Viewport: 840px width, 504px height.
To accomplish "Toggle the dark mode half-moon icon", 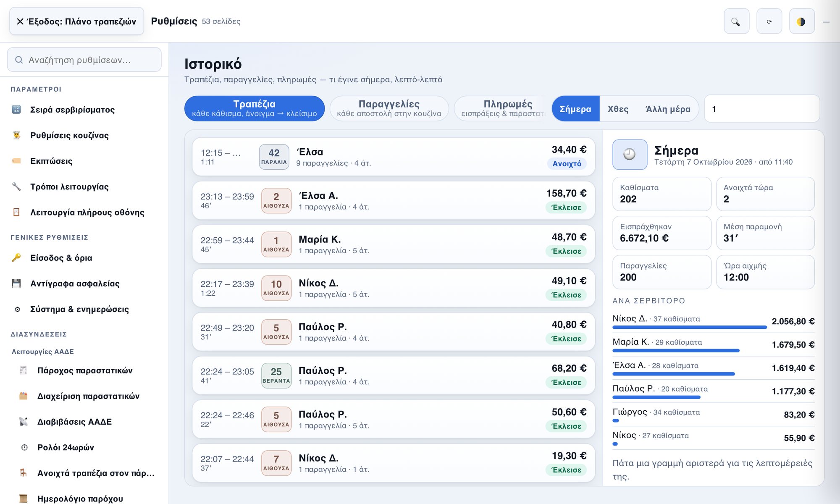I will 801,21.
